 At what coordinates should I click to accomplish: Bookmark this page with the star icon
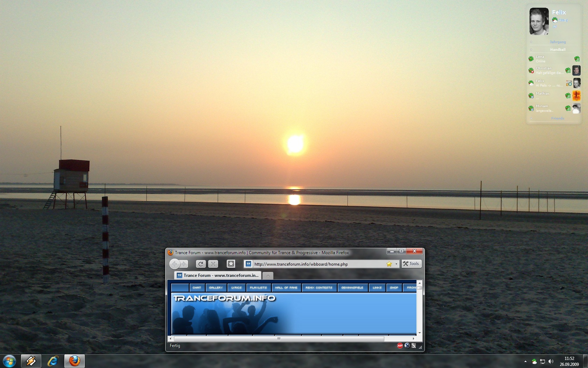click(389, 264)
